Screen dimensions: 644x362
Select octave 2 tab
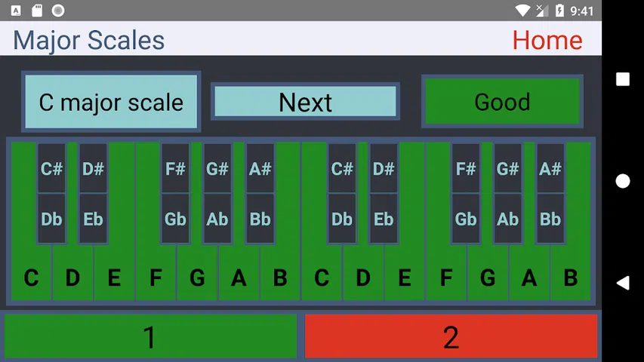coord(451,336)
